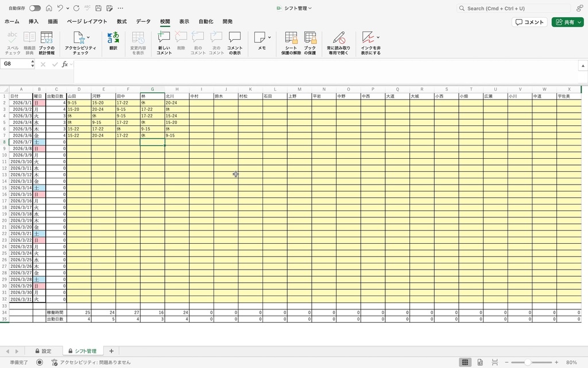Click the macro record icon in status bar

pyautogui.click(x=40, y=362)
